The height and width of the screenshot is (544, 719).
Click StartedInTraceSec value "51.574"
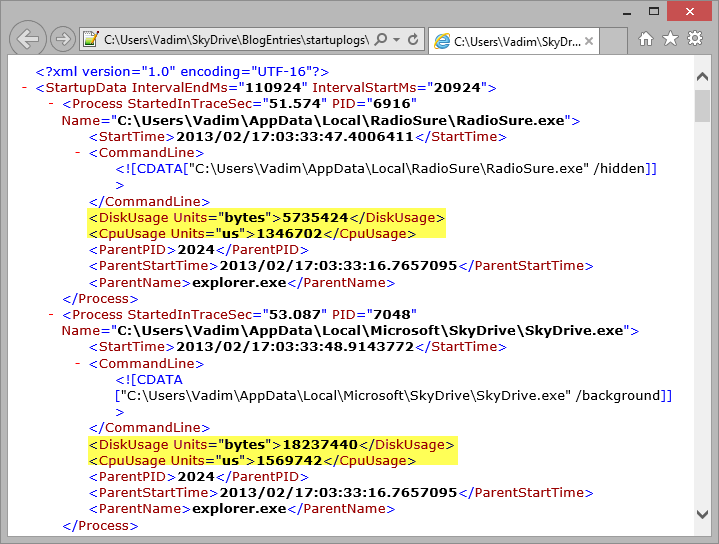294,104
